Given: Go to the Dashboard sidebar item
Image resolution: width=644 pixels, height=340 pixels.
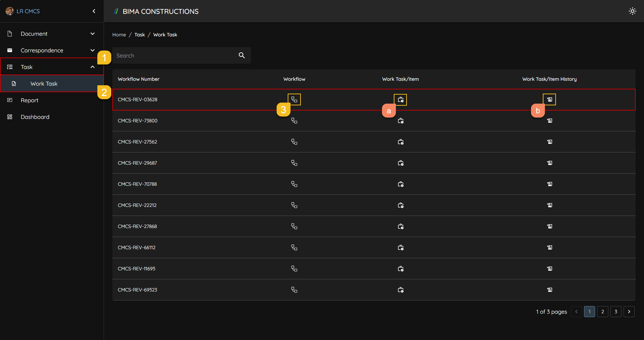Looking at the screenshot, I should 35,117.
